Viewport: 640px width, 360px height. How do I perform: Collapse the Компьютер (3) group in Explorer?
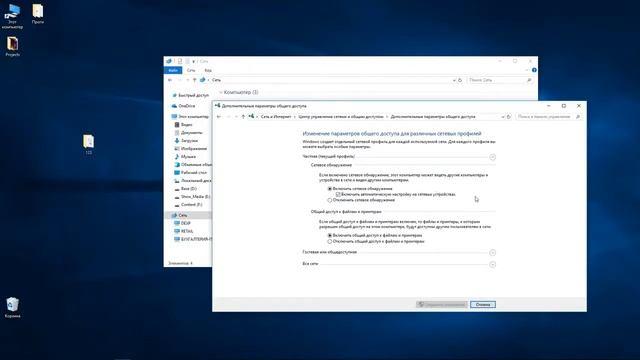(221, 93)
